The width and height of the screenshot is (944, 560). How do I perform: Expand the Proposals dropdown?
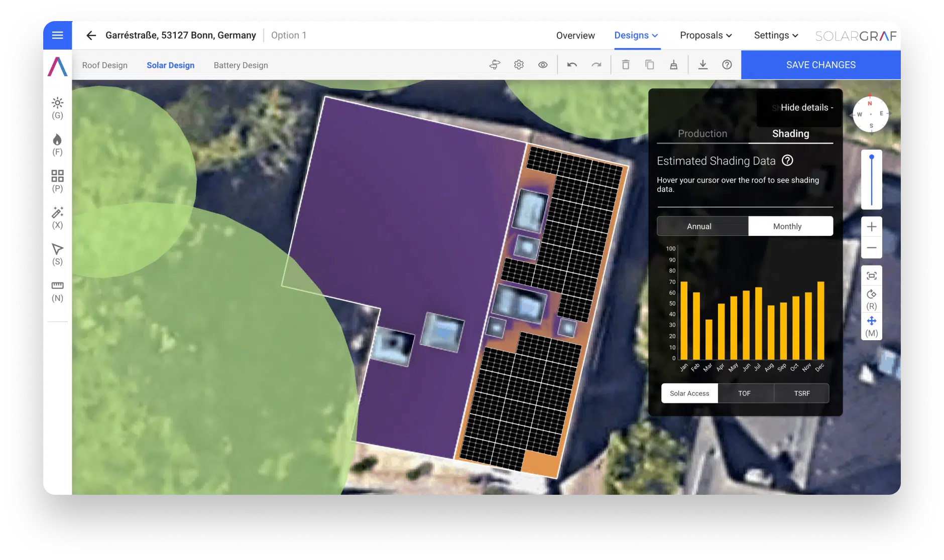(x=706, y=35)
